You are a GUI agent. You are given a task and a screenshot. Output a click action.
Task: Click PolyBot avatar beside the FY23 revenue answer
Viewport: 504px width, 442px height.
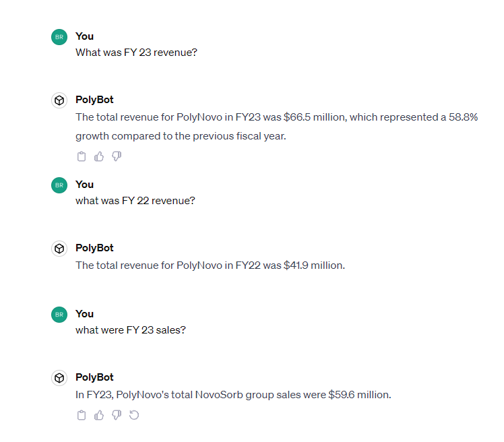coord(59,100)
